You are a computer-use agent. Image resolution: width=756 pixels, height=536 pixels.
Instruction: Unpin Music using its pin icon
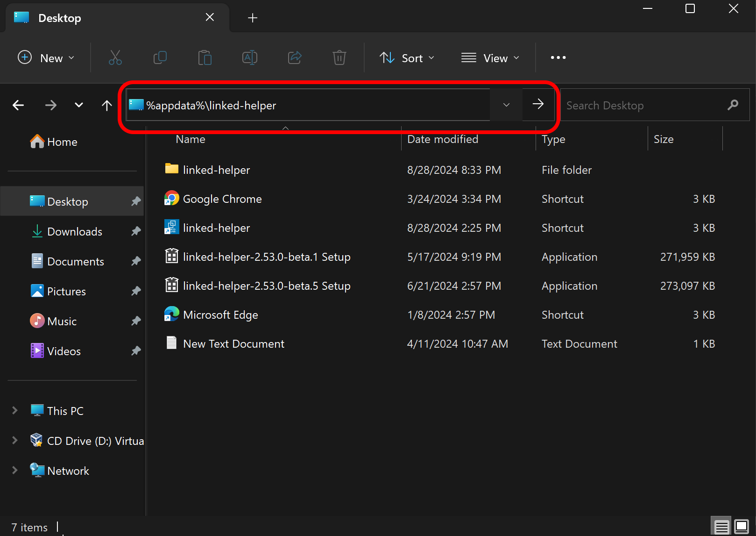click(136, 321)
